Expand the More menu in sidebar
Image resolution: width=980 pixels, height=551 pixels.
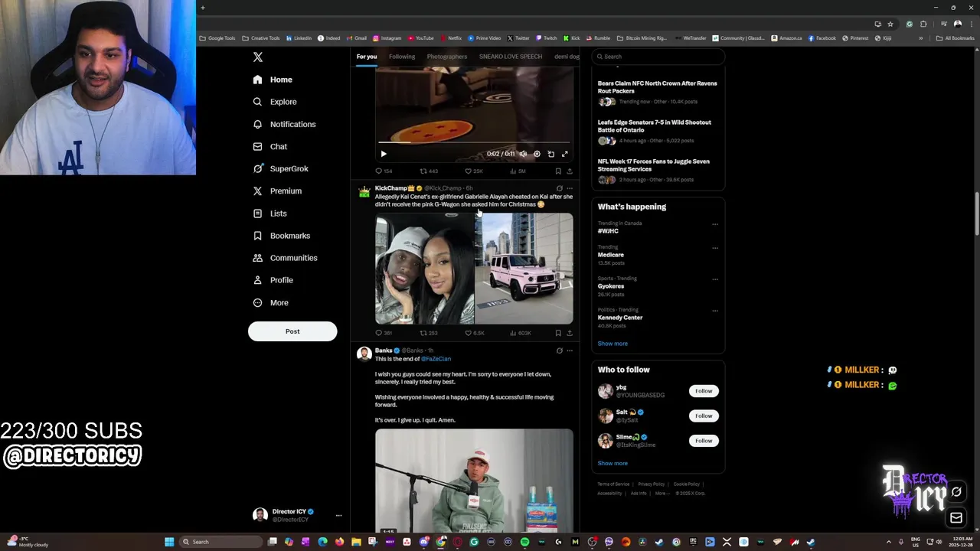click(x=270, y=302)
